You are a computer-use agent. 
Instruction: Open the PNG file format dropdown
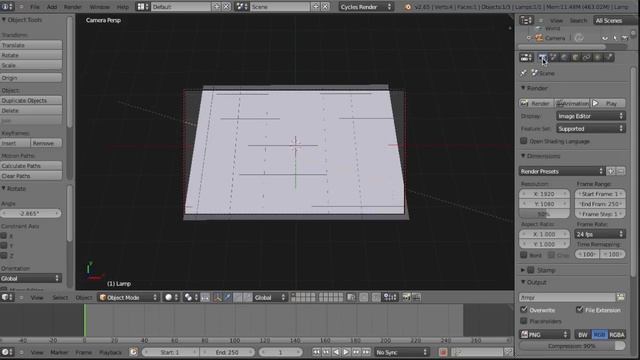[544, 334]
